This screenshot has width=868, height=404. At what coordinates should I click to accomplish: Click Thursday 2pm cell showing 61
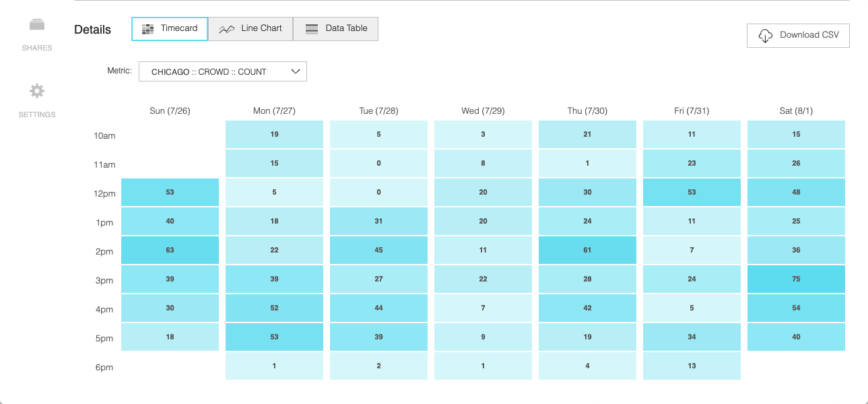point(587,250)
